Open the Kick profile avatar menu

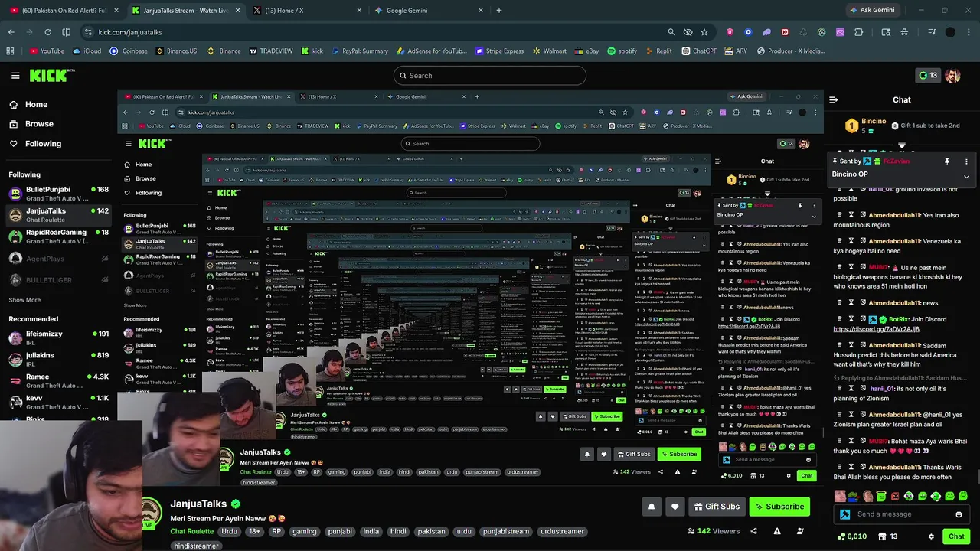pyautogui.click(x=952, y=75)
